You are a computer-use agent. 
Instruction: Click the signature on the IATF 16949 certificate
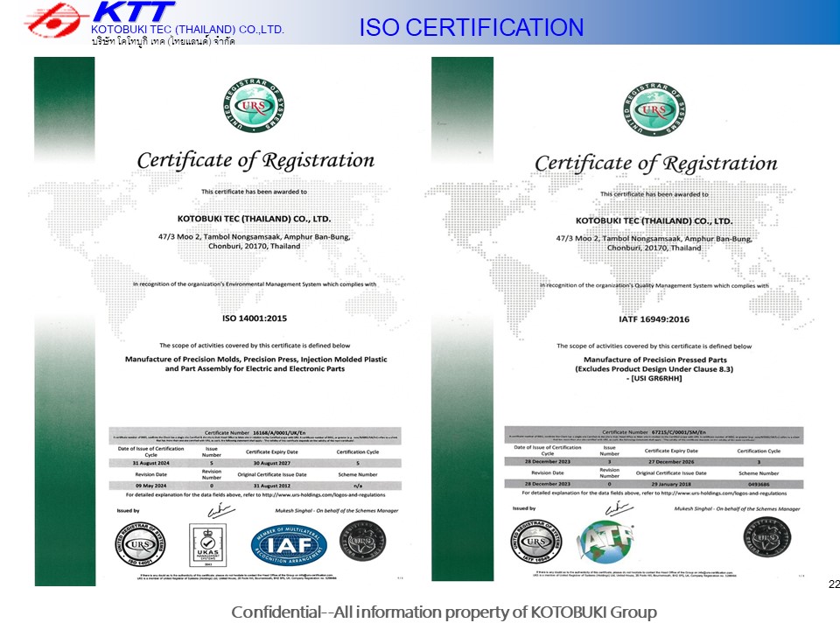click(x=619, y=507)
